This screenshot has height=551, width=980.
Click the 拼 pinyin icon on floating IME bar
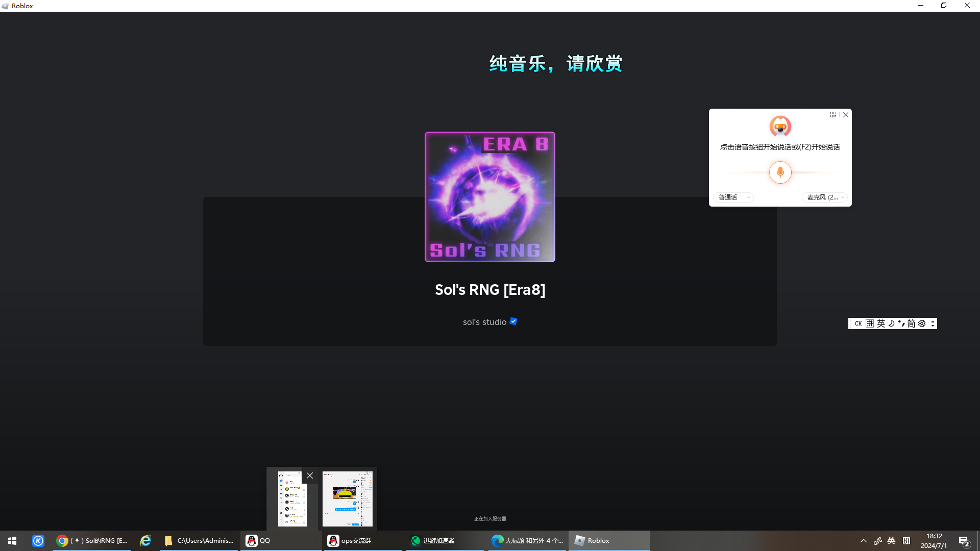point(870,323)
